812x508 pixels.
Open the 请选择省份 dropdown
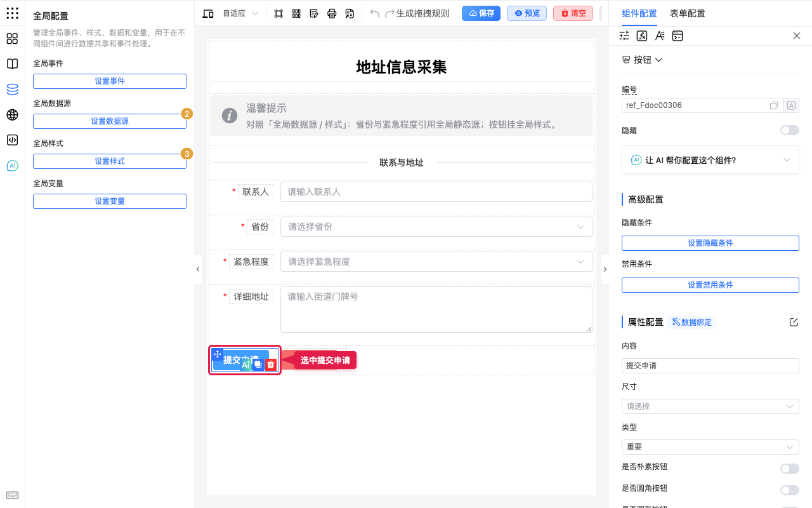click(436, 227)
